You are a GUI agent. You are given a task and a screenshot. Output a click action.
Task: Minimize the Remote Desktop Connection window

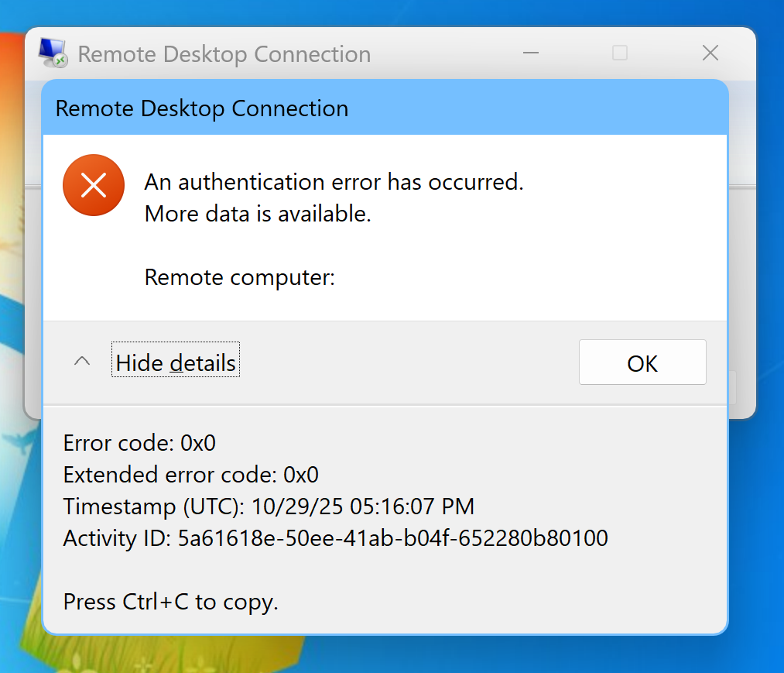click(x=530, y=53)
